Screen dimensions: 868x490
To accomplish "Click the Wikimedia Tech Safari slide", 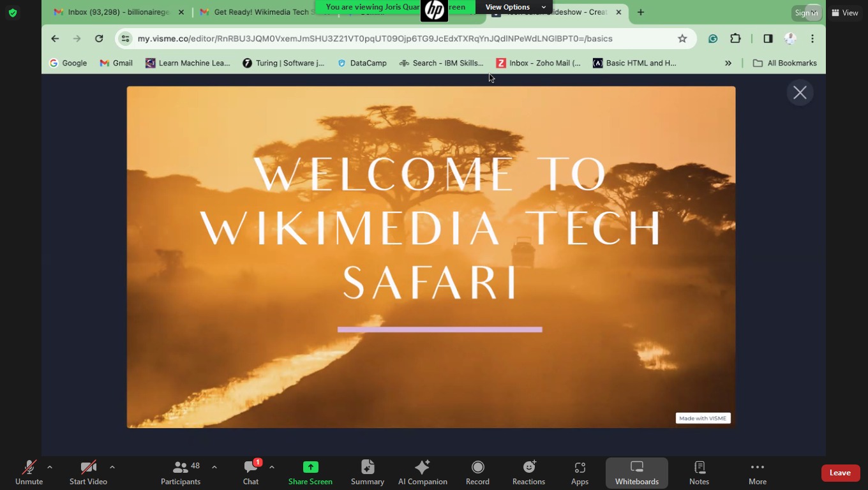I will [x=431, y=257].
